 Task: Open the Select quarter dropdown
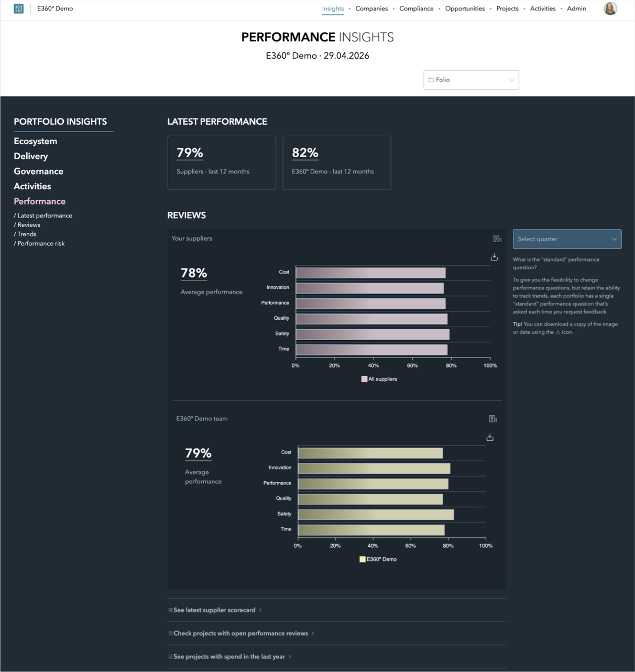pyautogui.click(x=567, y=239)
